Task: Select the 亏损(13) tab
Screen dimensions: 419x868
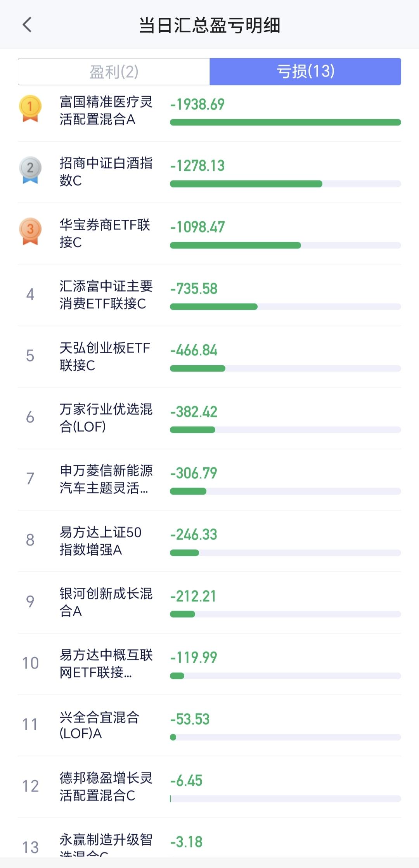Action: (305, 72)
